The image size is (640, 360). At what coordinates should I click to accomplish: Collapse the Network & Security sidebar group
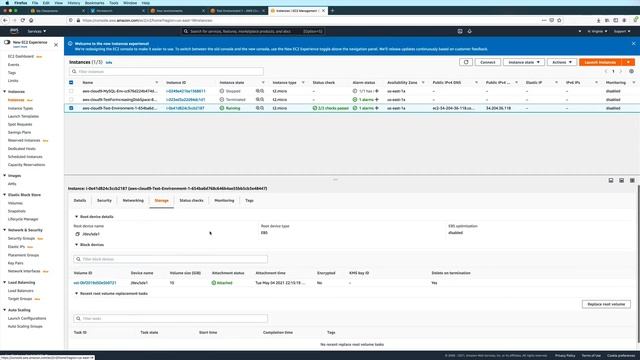[4, 230]
